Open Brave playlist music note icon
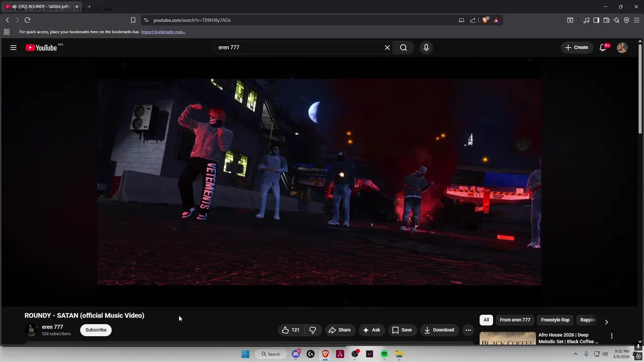The image size is (644, 362). [586, 20]
